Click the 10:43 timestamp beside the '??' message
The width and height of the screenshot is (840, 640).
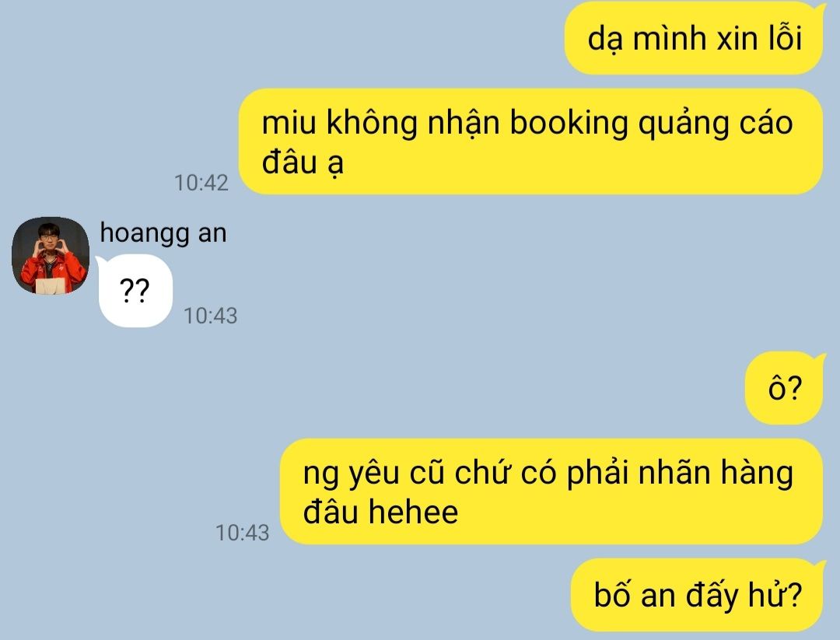[211, 316]
